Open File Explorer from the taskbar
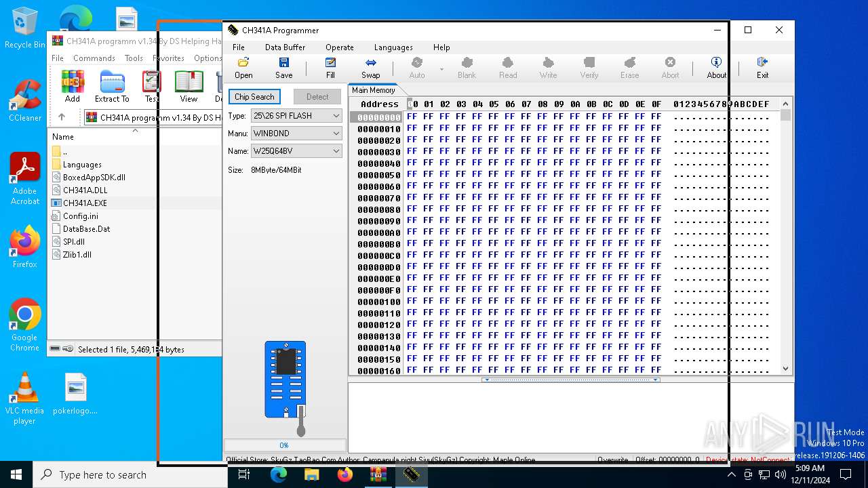 (x=311, y=474)
